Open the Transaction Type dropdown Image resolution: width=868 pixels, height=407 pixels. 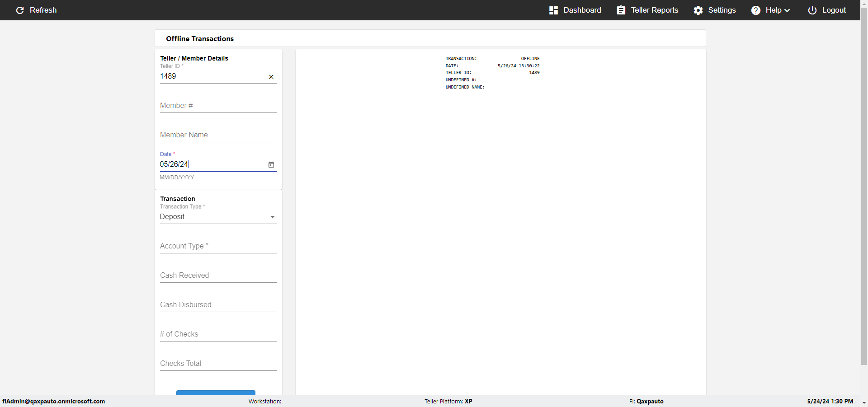click(218, 217)
